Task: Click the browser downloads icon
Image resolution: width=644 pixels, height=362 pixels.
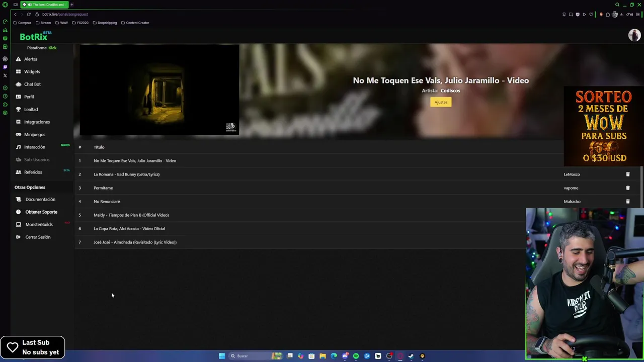Action: pos(621,15)
